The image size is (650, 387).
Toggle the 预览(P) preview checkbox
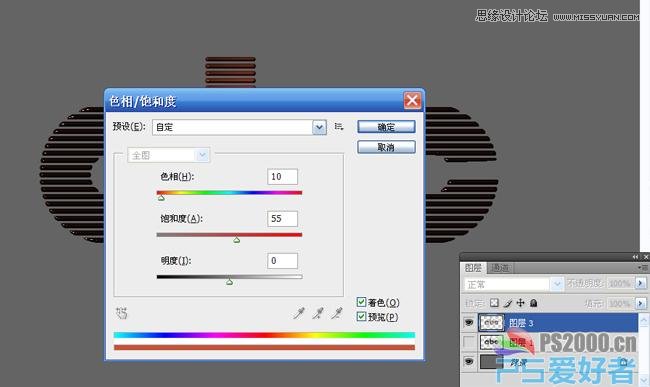[x=361, y=317]
